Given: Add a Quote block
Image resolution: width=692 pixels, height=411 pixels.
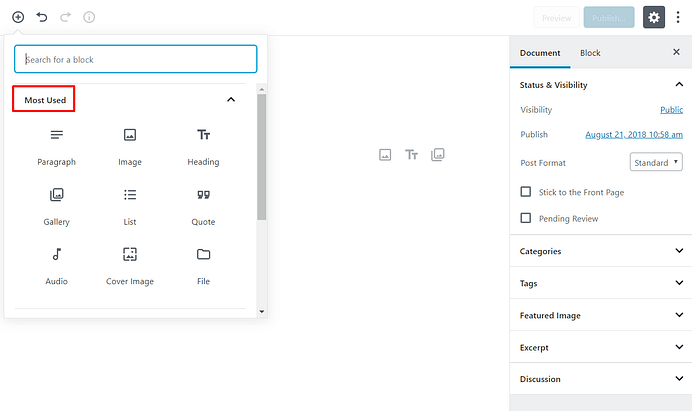Looking at the screenshot, I should pos(203,207).
